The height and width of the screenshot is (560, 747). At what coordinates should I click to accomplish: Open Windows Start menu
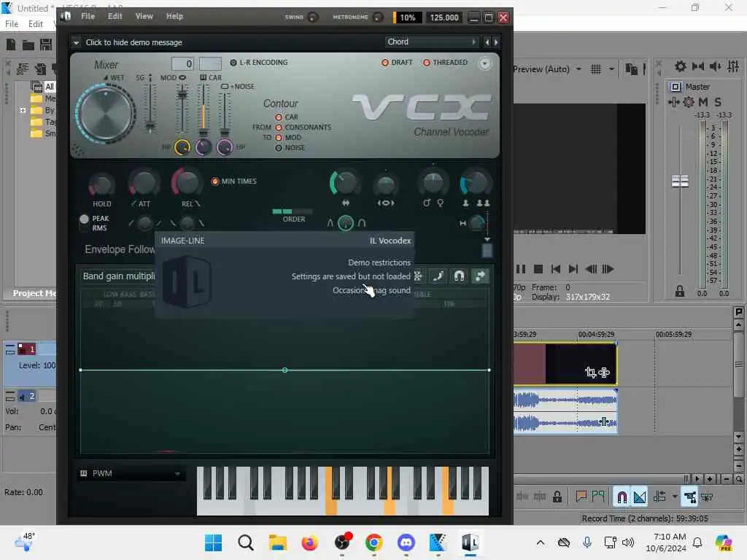point(213,542)
